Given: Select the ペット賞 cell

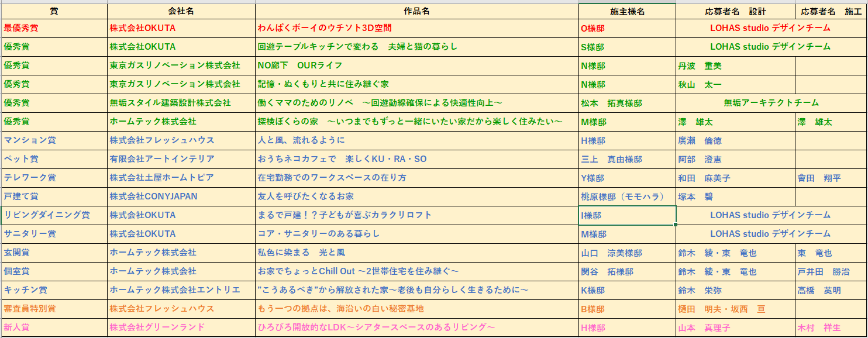Looking at the screenshot, I should click(x=54, y=159).
